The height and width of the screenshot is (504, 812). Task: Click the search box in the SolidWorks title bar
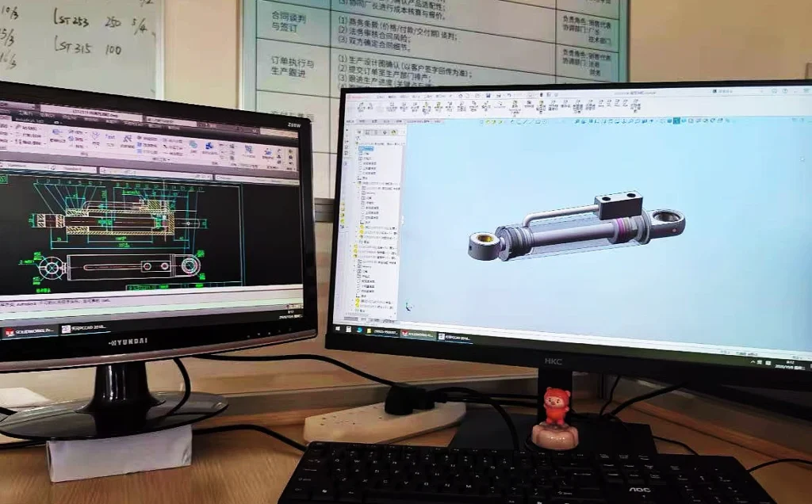point(740,91)
